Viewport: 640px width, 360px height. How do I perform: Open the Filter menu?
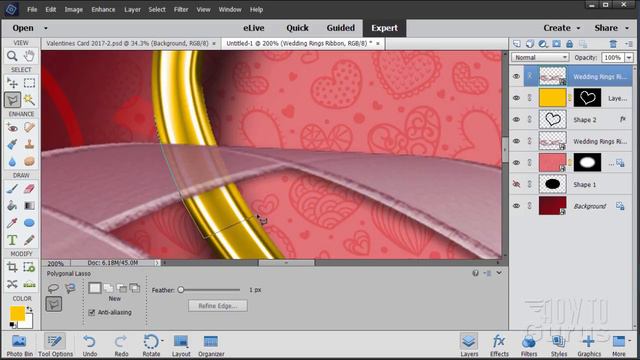(x=181, y=9)
